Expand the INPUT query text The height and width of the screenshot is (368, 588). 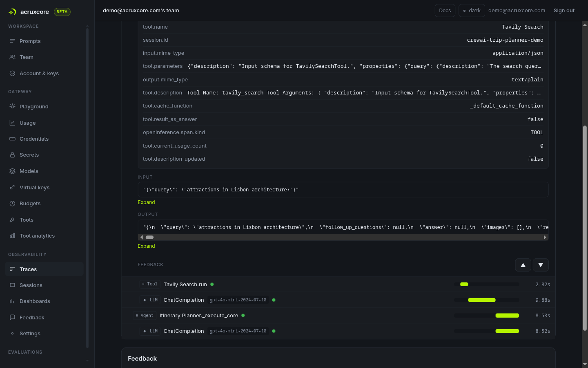point(146,202)
